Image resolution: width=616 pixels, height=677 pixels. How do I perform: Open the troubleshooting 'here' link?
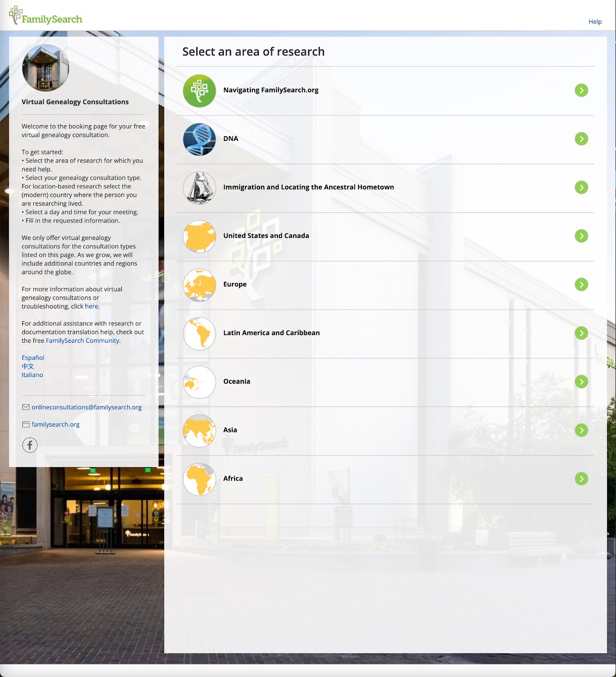91,306
